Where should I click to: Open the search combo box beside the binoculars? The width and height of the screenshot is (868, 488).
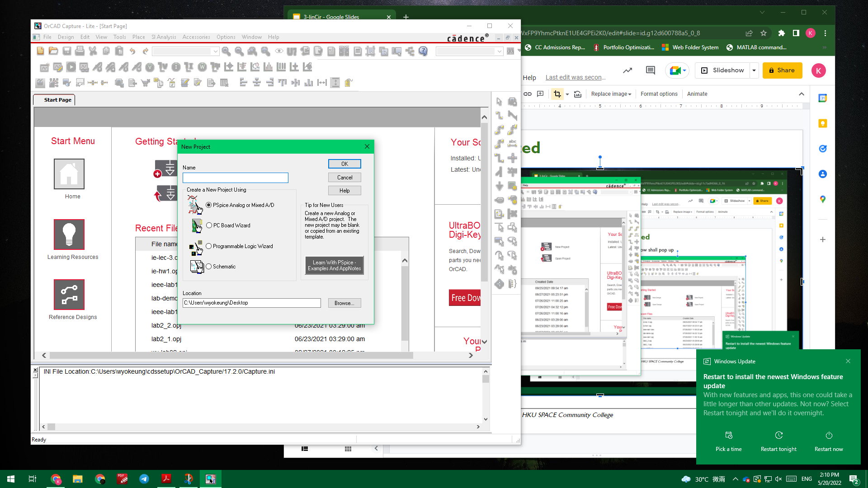tap(469, 51)
